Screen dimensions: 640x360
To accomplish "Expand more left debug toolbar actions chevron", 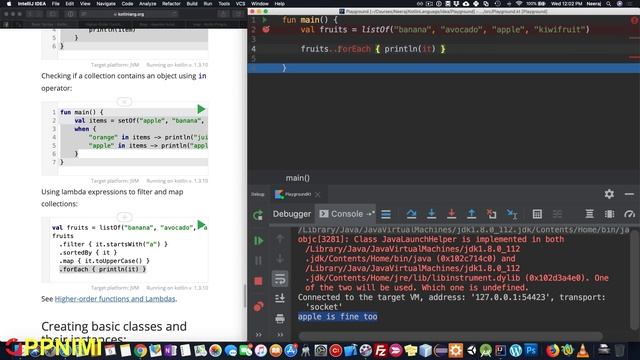I will 258,335.
